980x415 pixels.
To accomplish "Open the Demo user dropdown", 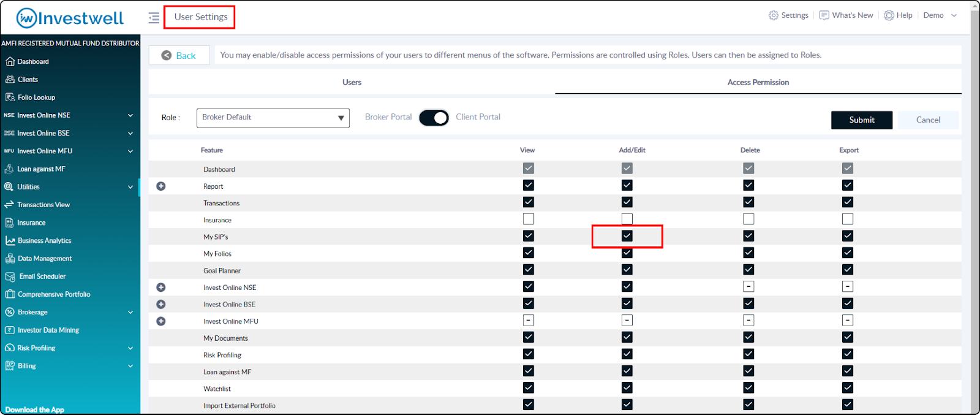I will (x=940, y=15).
